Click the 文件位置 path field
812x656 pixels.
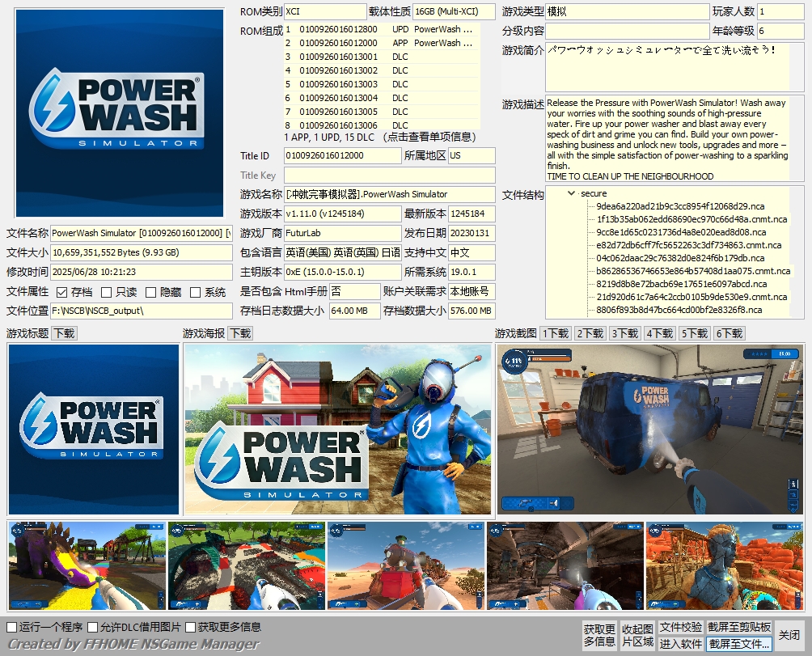(142, 311)
